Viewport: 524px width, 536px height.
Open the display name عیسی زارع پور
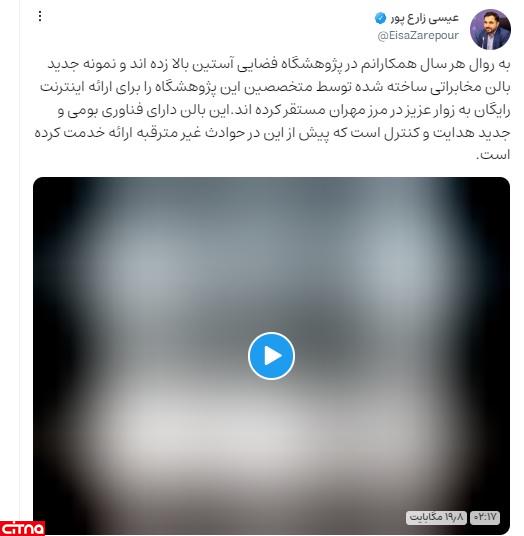click(425, 18)
